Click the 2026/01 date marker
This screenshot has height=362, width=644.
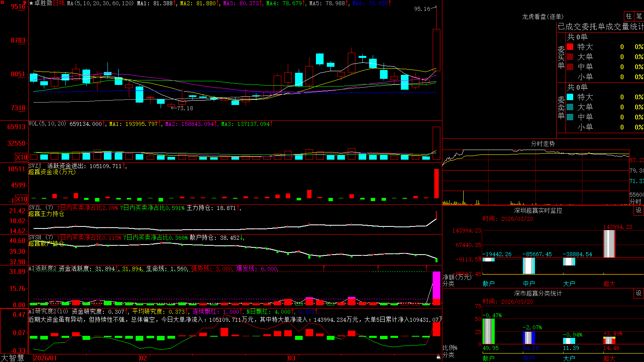click(45, 358)
